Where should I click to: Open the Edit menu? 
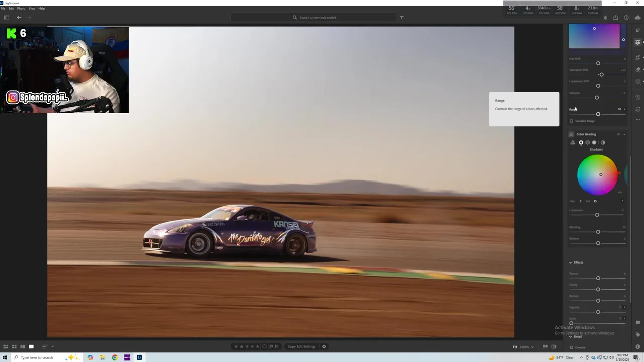pyautogui.click(x=11, y=9)
